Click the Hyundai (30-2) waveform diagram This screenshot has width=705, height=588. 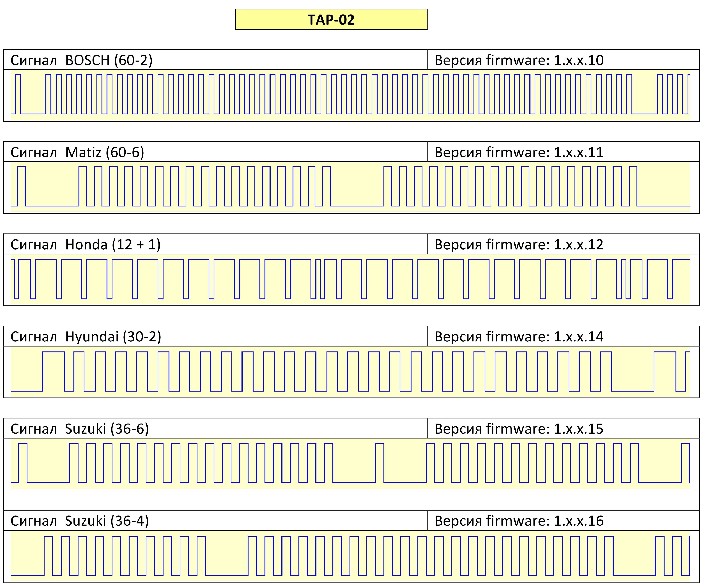350,372
